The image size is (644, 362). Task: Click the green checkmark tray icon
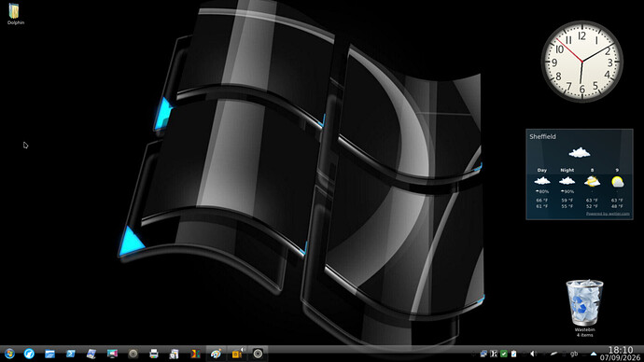coord(504,354)
